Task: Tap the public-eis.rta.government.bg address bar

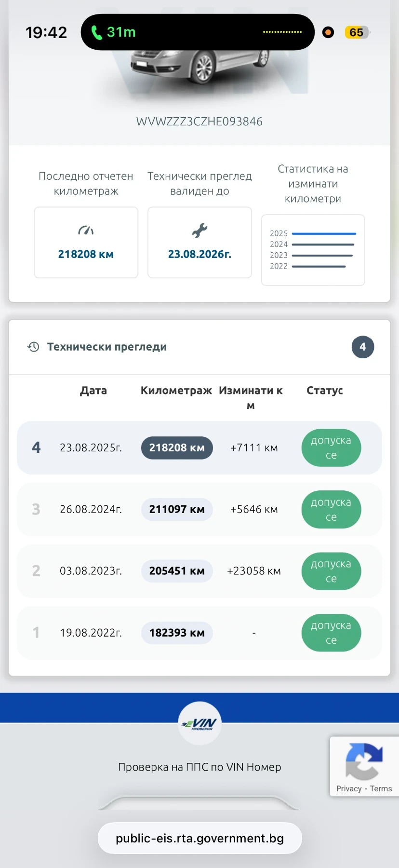Action: (199, 838)
